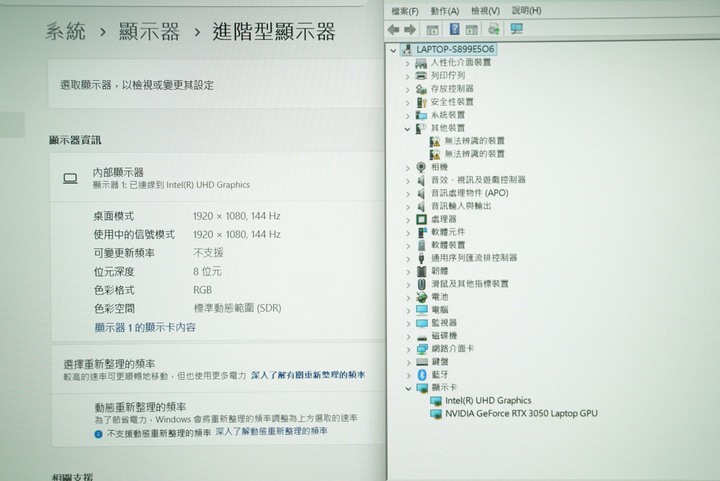Screen dimensions: 720x481
Task: Expand the 網路介面卡 network adapters node
Action: [408, 349]
